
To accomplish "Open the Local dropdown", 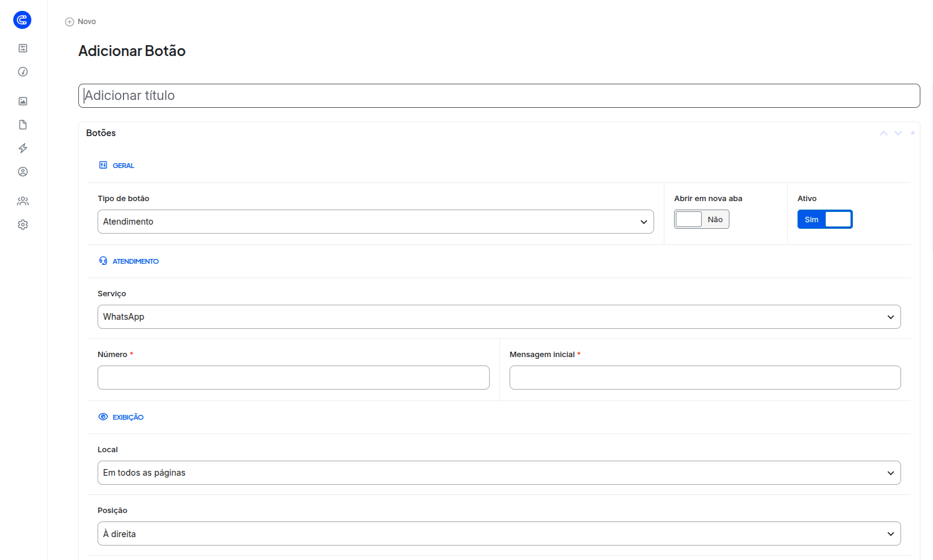I will 499,473.
